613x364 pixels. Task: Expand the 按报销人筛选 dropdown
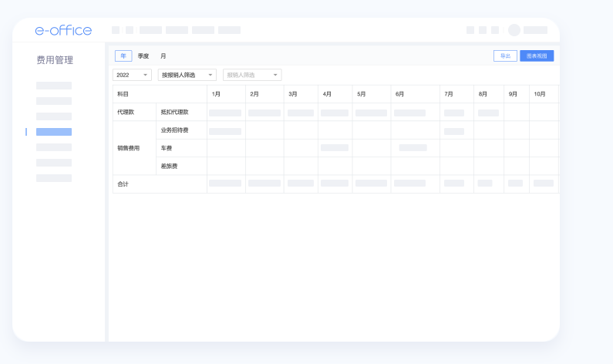[187, 75]
